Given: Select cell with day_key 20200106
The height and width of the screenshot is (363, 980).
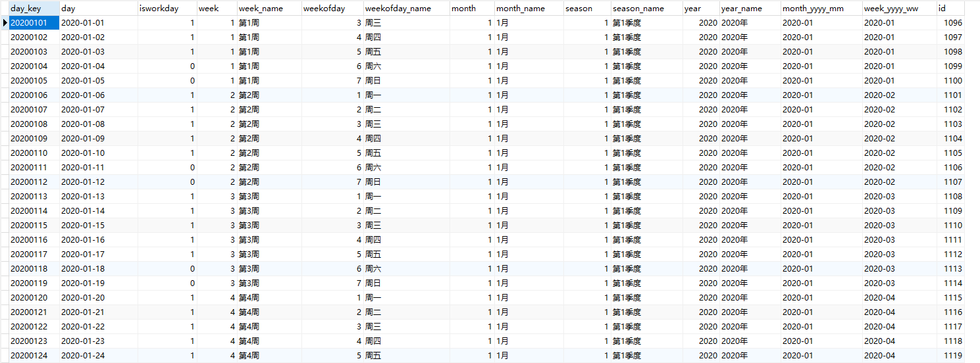Looking at the screenshot, I should (34, 95).
